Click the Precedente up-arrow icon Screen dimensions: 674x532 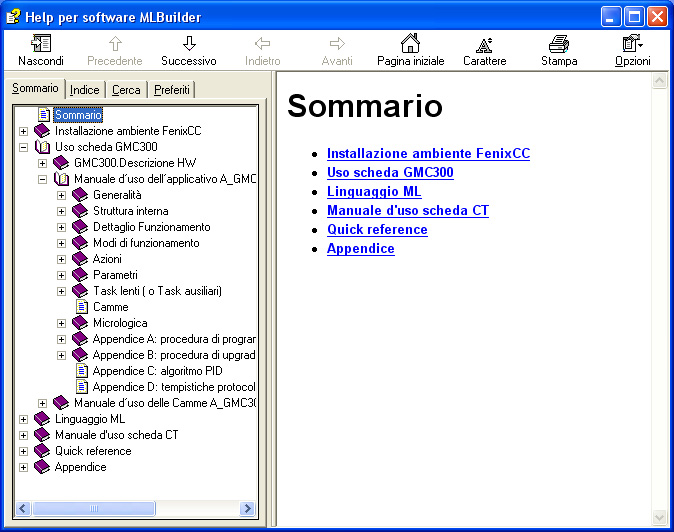coord(115,43)
